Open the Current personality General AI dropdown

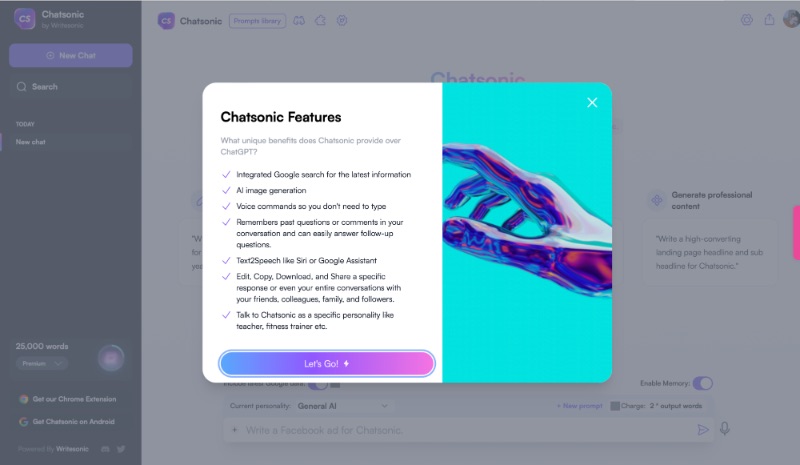342,406
